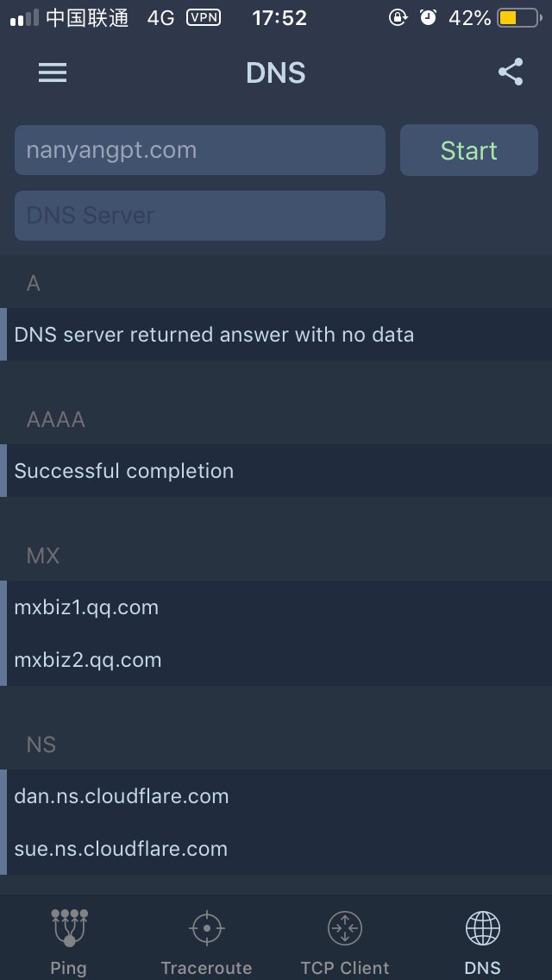Viewport: 552px width, 980px height.
Task: Select the DNS globe tab
Action: (482, 940)
